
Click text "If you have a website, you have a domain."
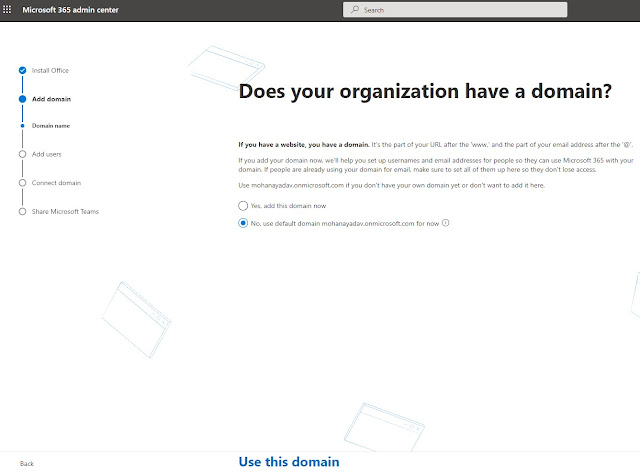(x=304, y=145)
